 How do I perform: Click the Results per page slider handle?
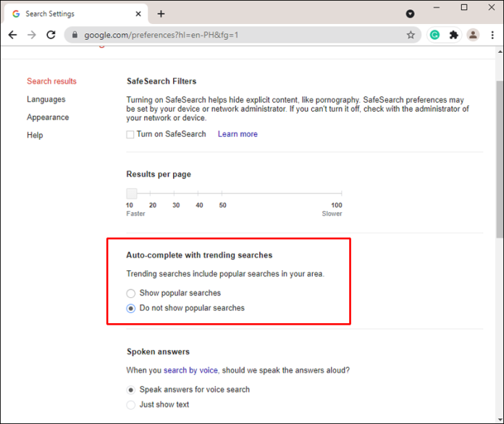tap(132, 194)
